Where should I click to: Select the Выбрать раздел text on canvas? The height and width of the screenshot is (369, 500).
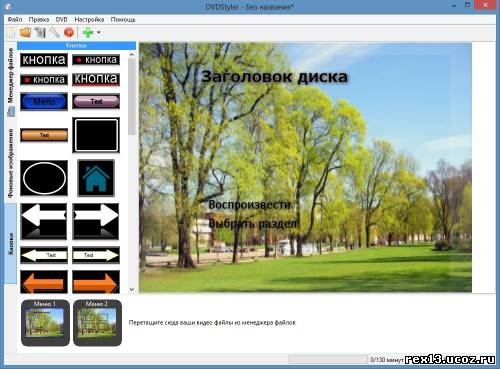(x=252, y=223)
